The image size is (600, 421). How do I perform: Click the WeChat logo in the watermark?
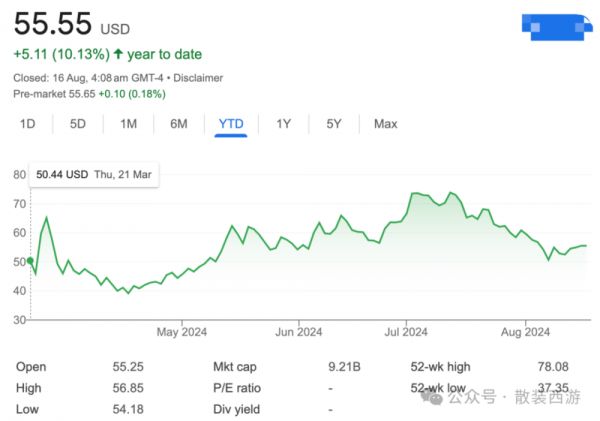[432, 397]
